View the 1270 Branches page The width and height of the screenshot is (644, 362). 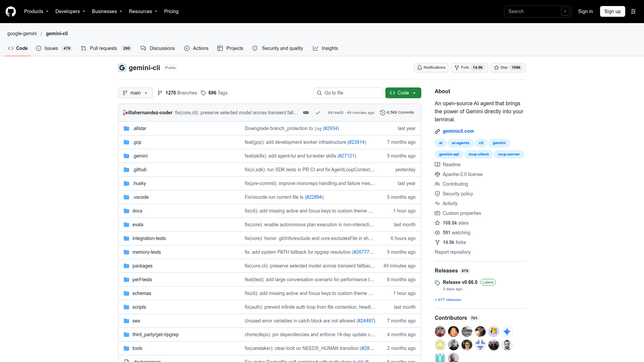click(x=177, y=93)
